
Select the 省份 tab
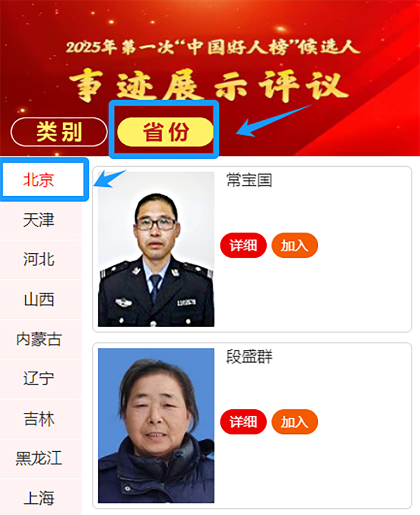(165, 132)
